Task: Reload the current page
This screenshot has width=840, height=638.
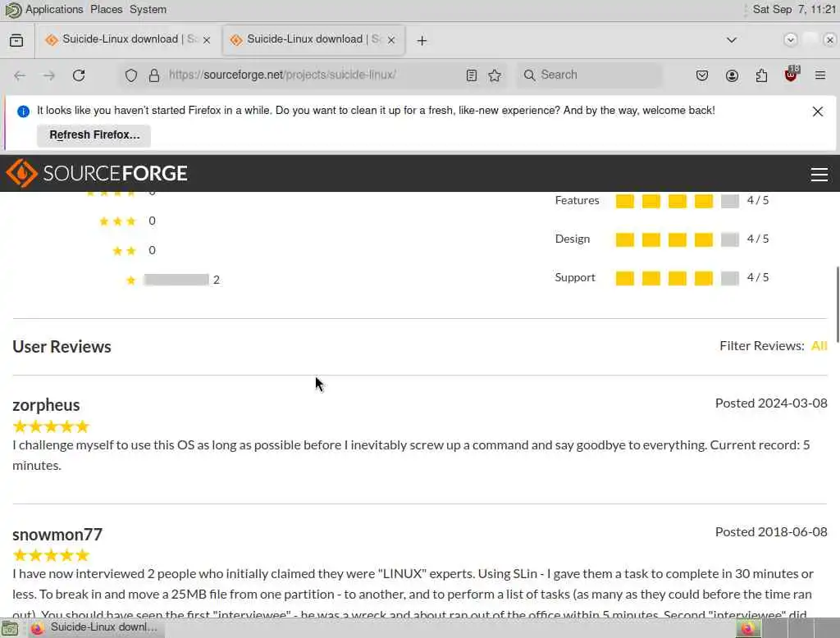Action: tap(79, 75)
